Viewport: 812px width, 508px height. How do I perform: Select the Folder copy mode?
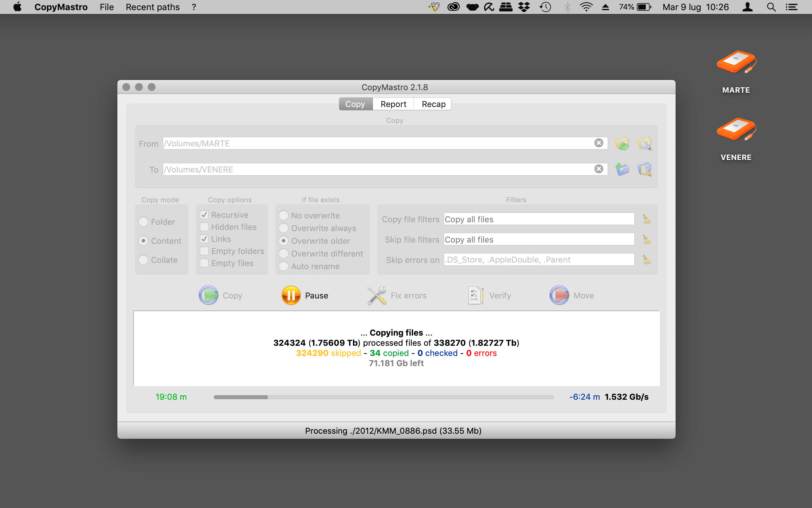[143, 222]
